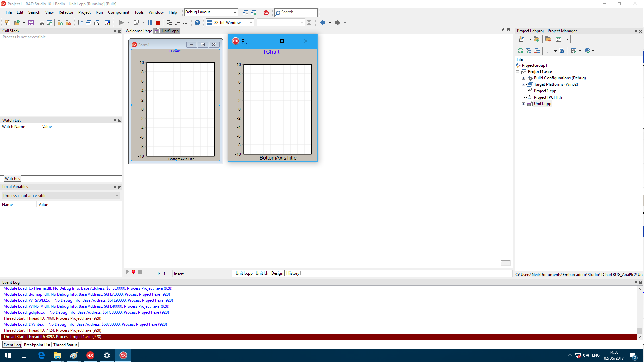Expand the Unit1.cpp tree node

(x=524, y=104)
